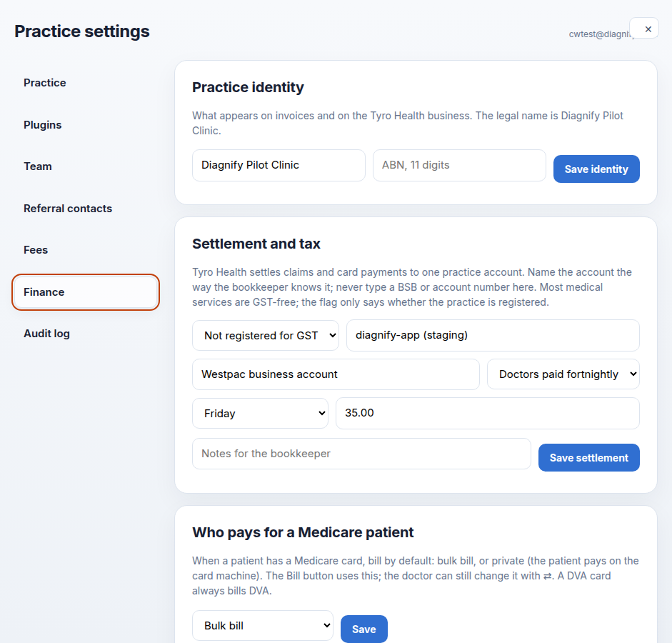
Task: Click the Practice identity heading
Action: [248, 87]
